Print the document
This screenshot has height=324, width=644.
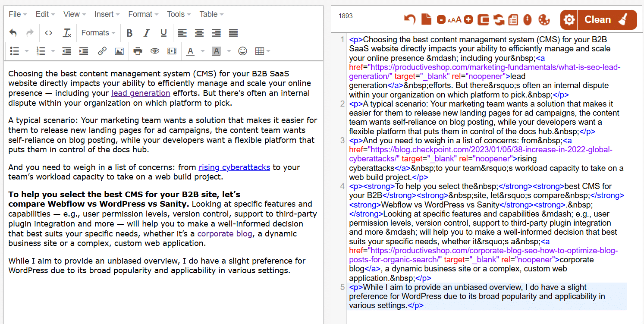coord(138,51)
